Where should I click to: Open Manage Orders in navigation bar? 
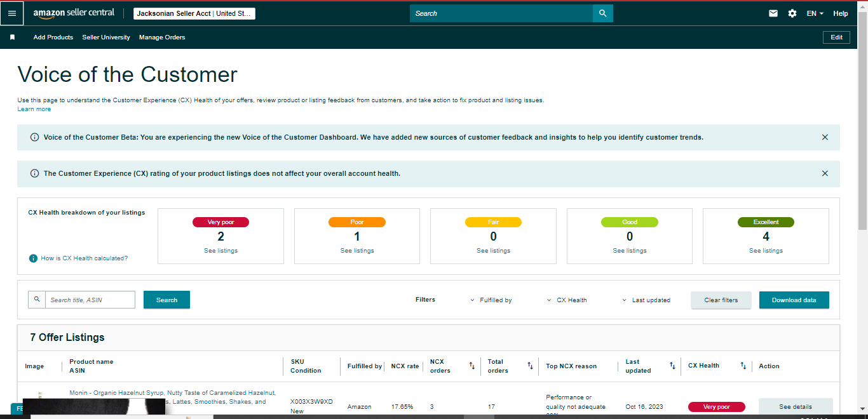162,37
